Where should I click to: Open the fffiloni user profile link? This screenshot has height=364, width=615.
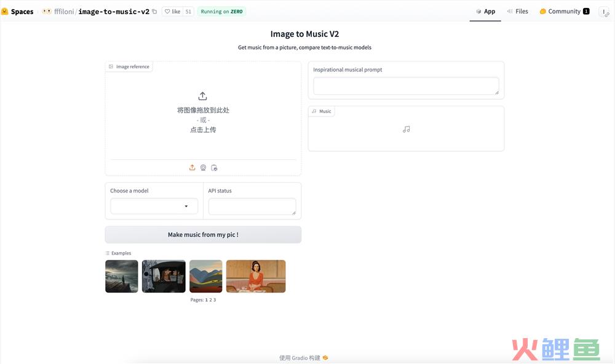(64, 11)
